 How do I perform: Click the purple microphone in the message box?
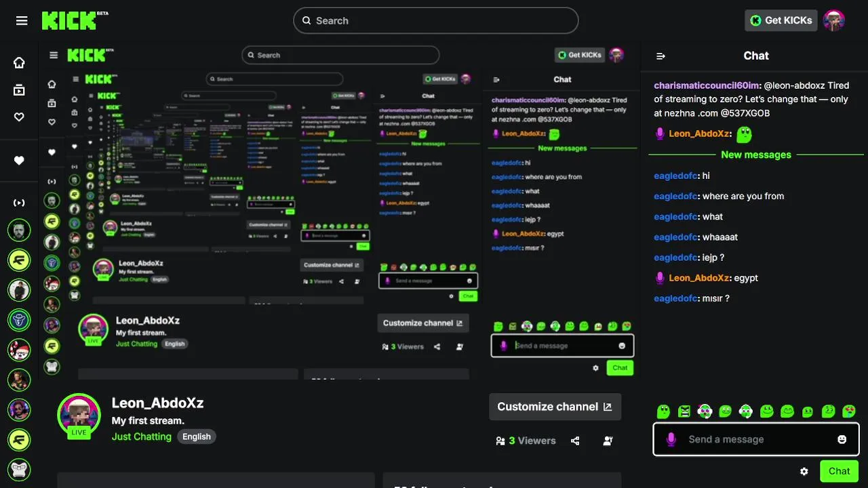(671, 439)
